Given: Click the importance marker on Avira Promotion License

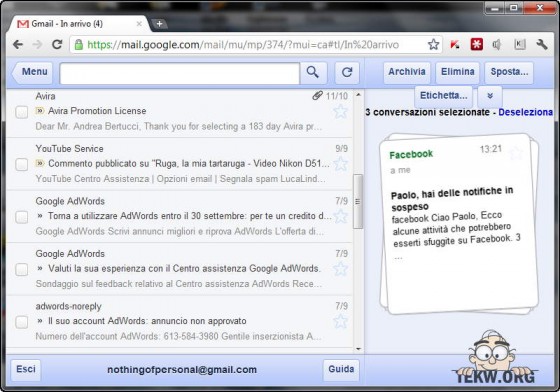Looking at the screenshot, I should pos(40,111).
